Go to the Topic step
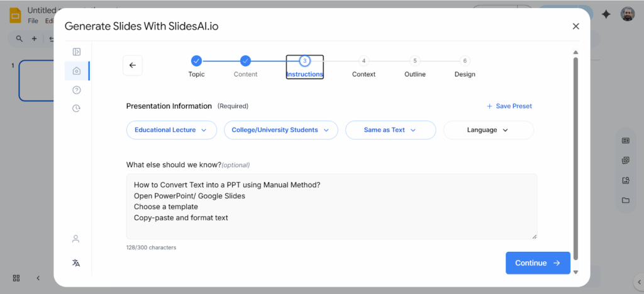Screen dimensions: 644x294 coord(196,61)
